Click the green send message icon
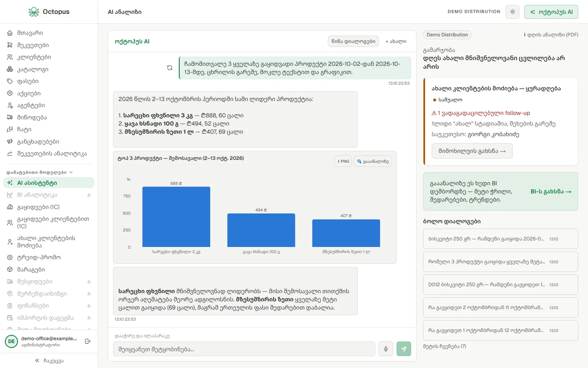The height and width of the screenshot is (368, 588). [404, 349]
